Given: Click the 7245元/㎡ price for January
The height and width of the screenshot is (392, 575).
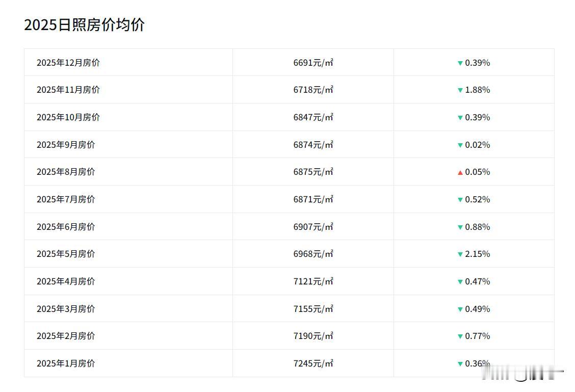Looking at the screenshot, I should [x=313, y=363].
